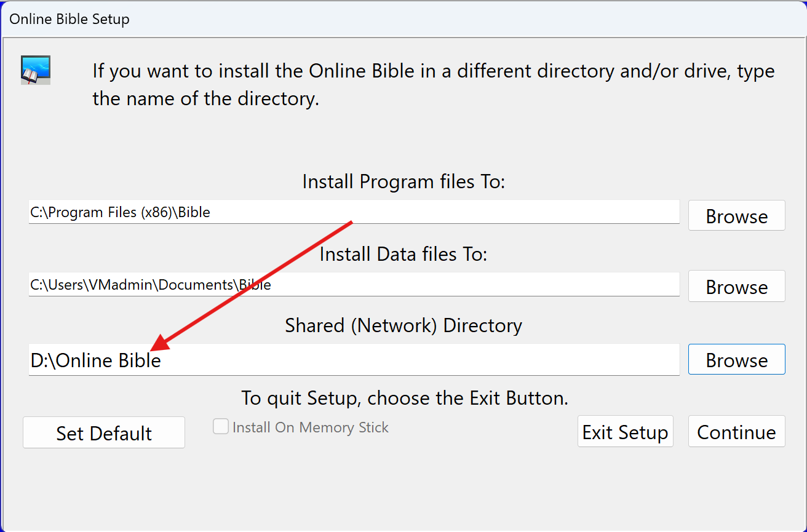
Task: Click the 'Shared (Network) Directory' label
Action: [x=403, y=325]
